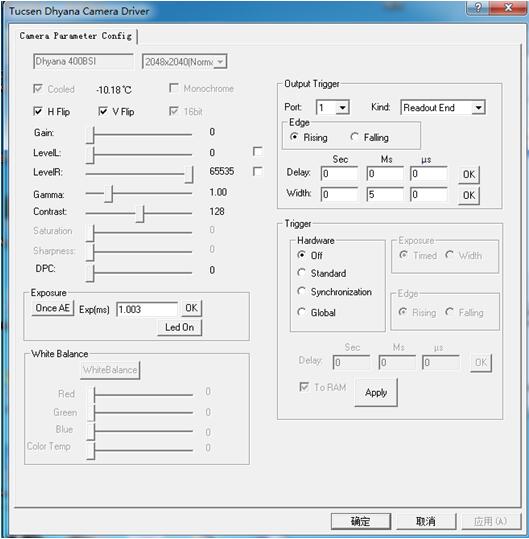Image resolution: width=529 pixels, height=539 pixels.
Task: Toggle the V Flip checkbox
Action: [x=103, y=111]
